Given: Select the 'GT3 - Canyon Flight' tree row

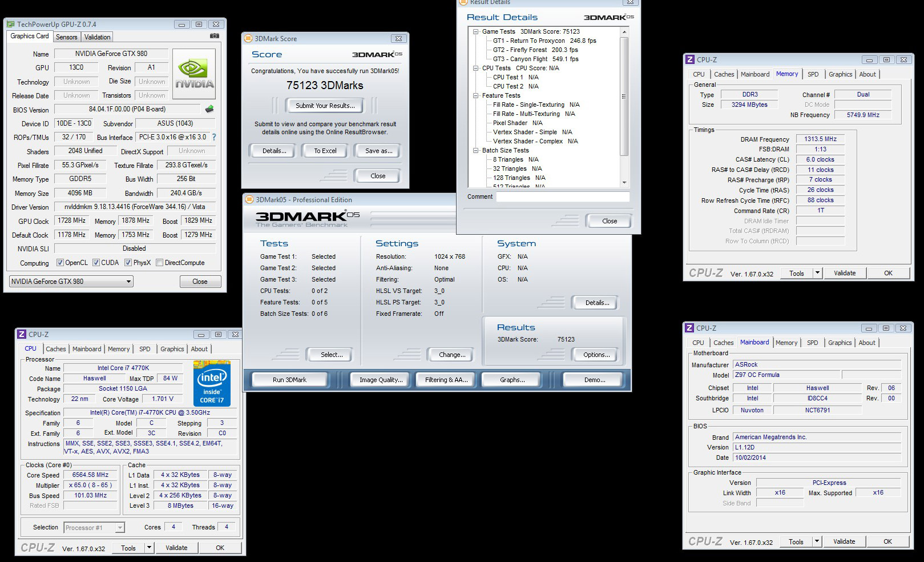Looking at the screenshot, I should pos(535,59).
